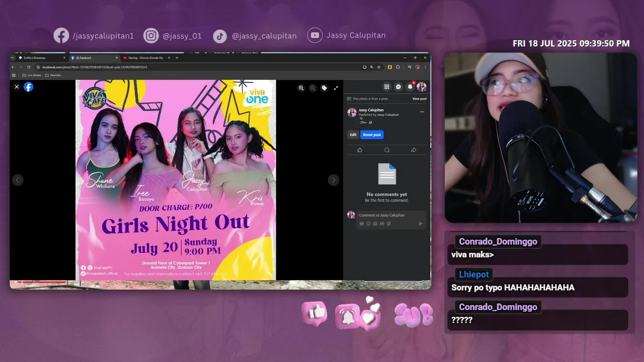Tag the photo using the tag icon

pyautogui.click(x=324, y=87)
